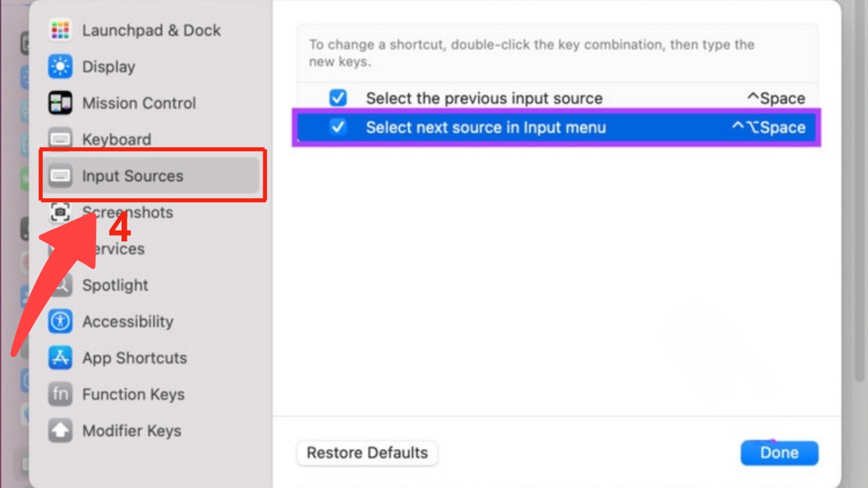Click the Mission Control icon
This screenshot has height=488, width=868.
(x=60, y=103)
